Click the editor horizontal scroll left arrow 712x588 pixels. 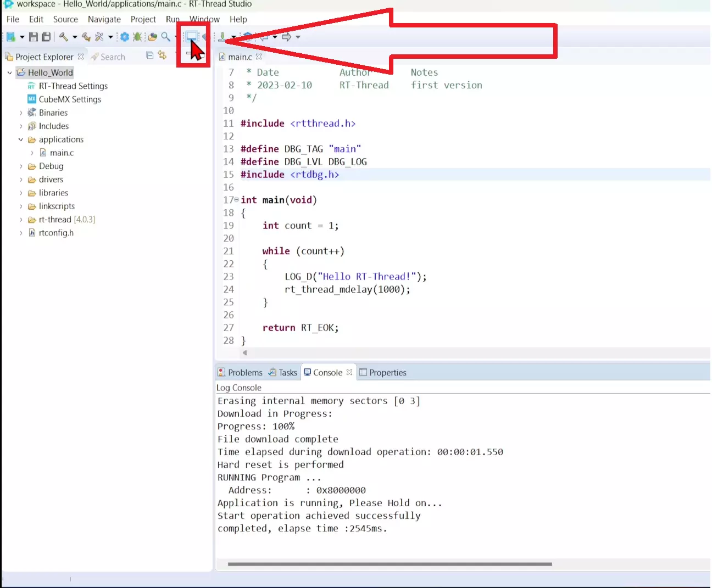click(x=245, y=353)
